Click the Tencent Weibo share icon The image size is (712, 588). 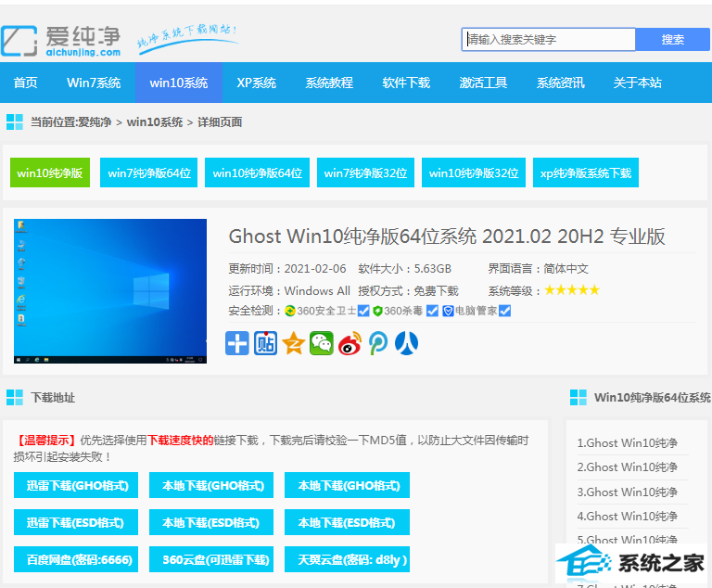[x=378, y=343]
